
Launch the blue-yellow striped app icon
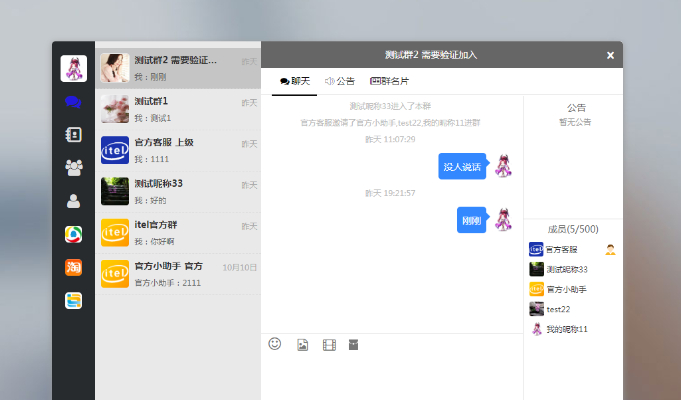click(x=73, y=301)
